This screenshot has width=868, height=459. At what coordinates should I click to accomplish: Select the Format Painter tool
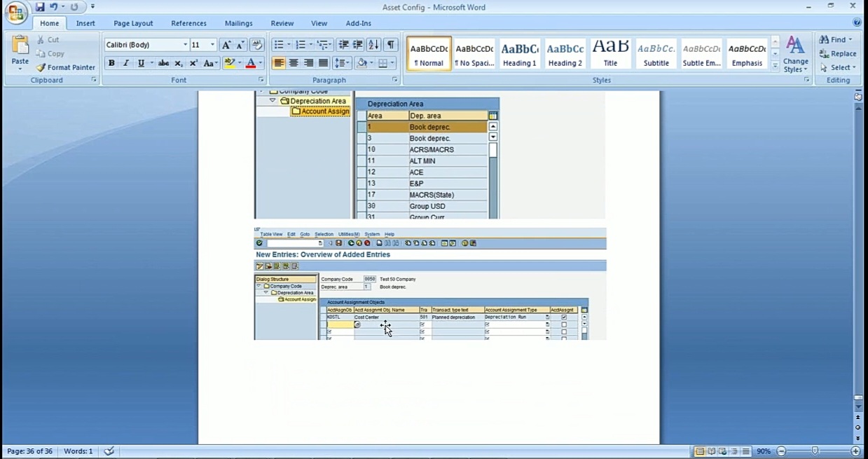tap(65, 67)
